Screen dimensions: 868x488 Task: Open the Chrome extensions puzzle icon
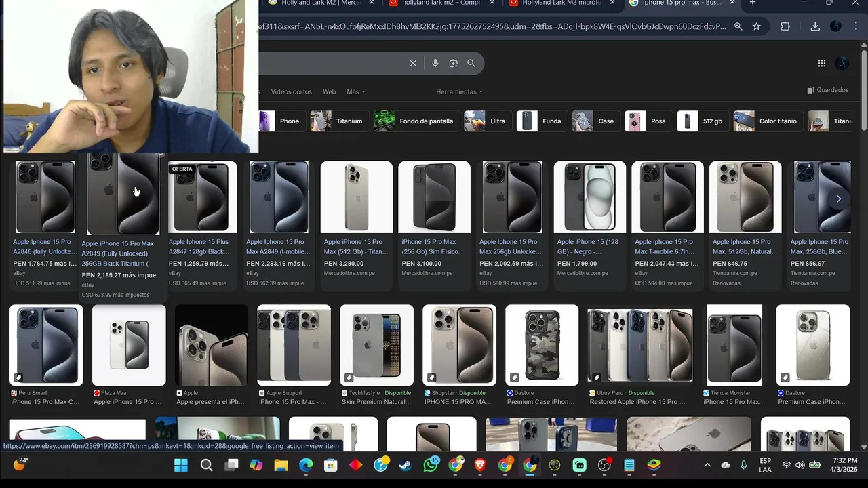coord(785,26)
